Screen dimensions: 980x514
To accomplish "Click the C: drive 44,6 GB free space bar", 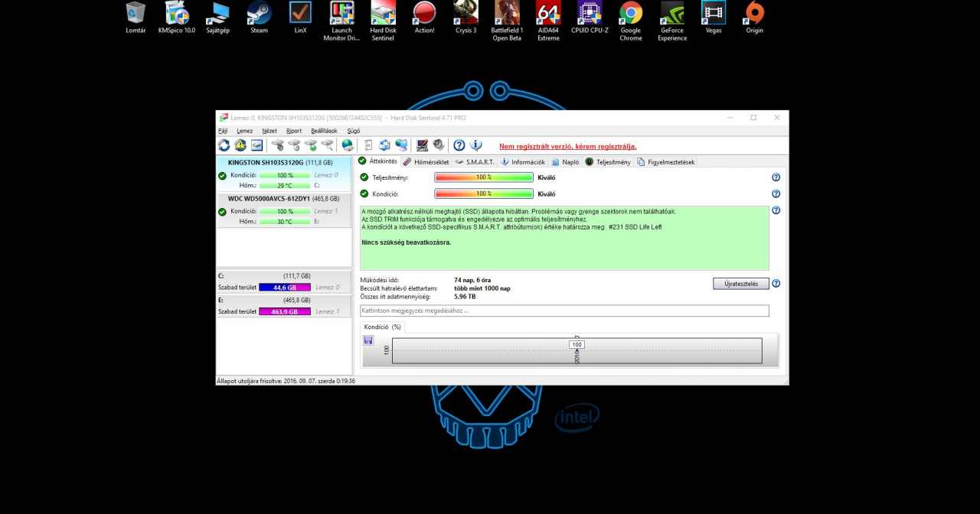I will click(284, 288).
